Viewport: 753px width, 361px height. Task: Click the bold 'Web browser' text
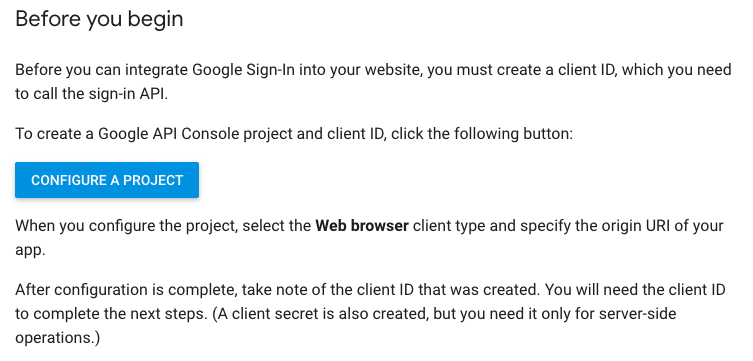point(362,226)
